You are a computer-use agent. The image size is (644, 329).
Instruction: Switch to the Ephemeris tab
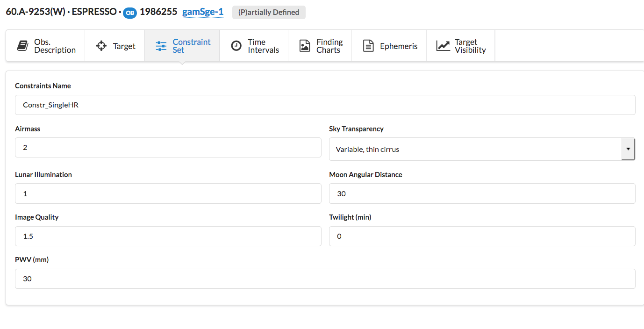pyautogui.click(x=389, y=46)
